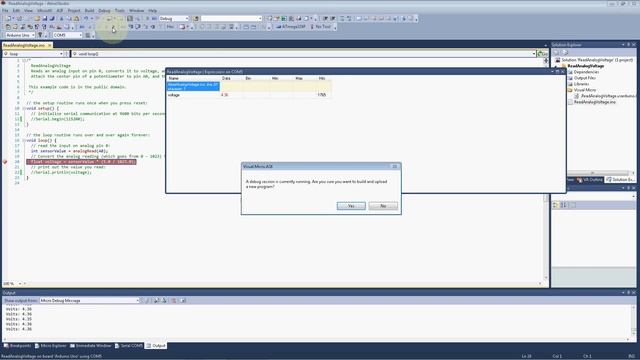Collapse the ReadAnalogVoltage project node

click(x=556, y=66)
